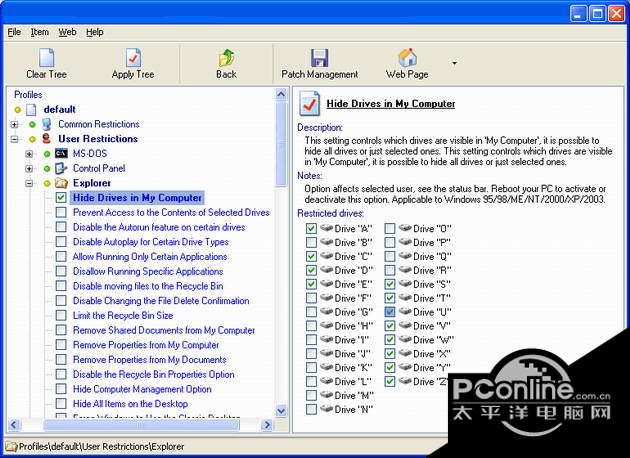Select Remove Properties from My Documents
The image size is (630, 458).
tap(149, 360)
